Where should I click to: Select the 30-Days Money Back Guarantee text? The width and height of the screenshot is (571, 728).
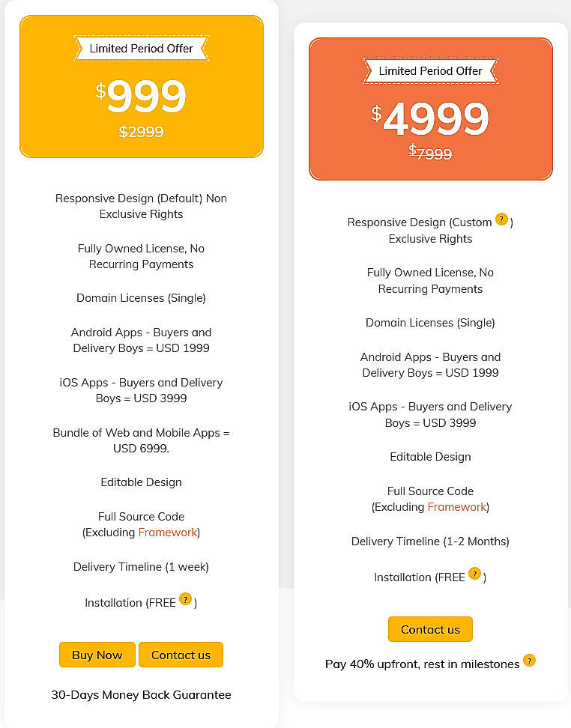click(x=141, y=694)
